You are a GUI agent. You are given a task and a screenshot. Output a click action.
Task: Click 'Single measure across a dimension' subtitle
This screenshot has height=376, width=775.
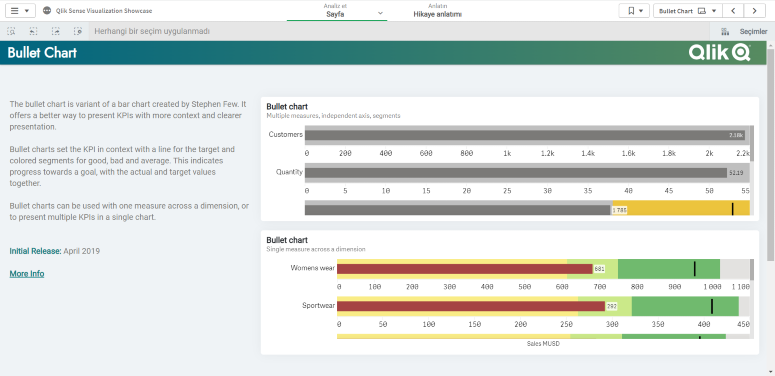(316, 250)
